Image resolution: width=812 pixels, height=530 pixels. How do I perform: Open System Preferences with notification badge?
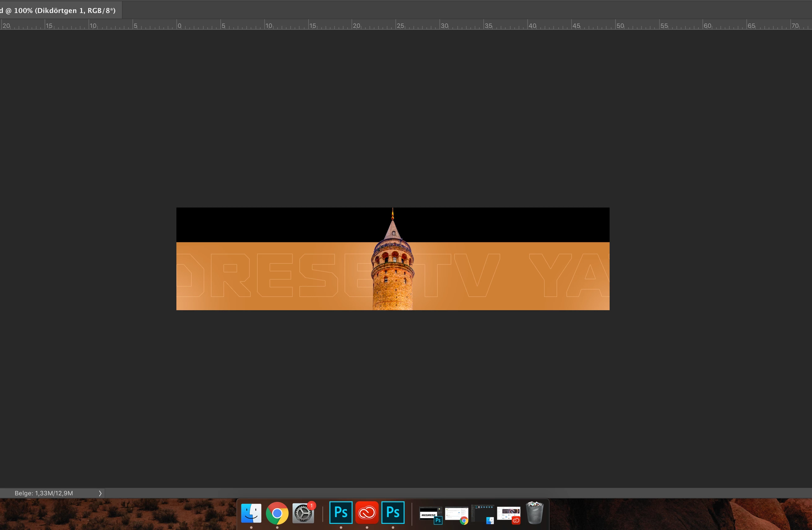pos(303,513)
